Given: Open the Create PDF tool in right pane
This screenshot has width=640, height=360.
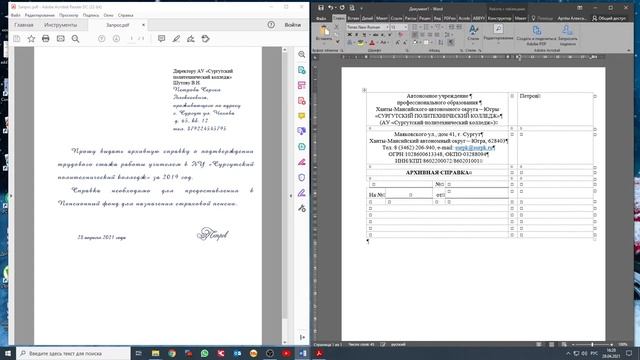Looking at the screenshot, I should pos(302,101).
